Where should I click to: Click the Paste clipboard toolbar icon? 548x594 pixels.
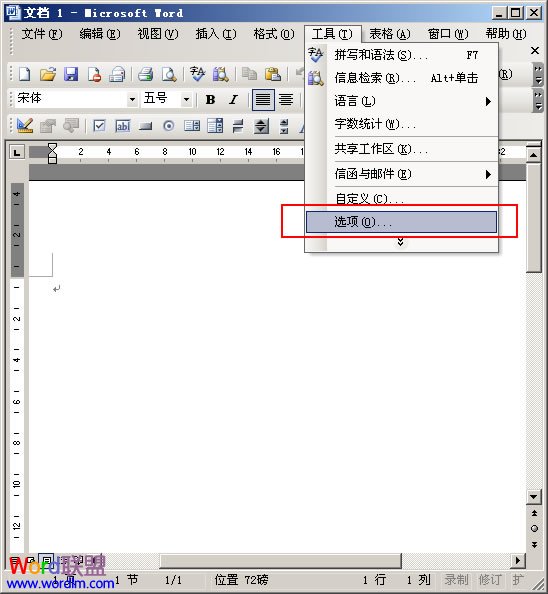[x=273, y=74]
